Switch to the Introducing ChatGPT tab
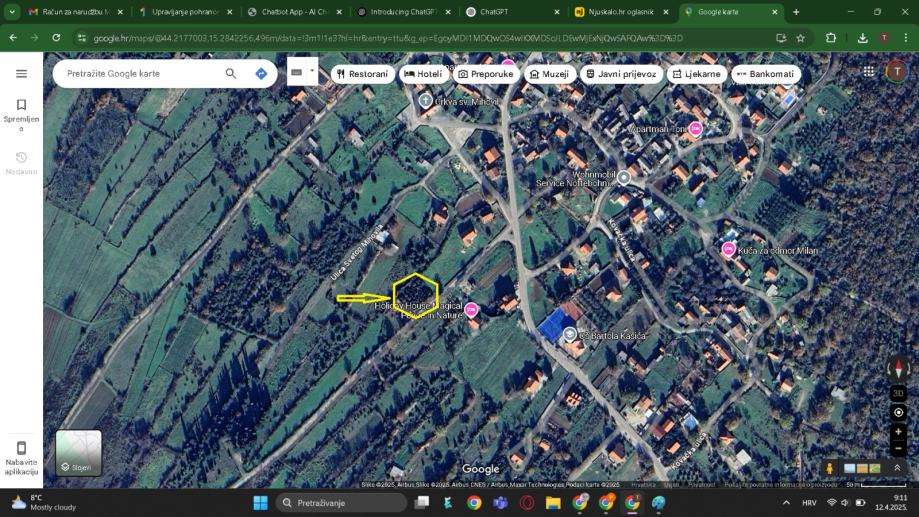This screenshot has height=517, width=919. click(x=404, y=12)
